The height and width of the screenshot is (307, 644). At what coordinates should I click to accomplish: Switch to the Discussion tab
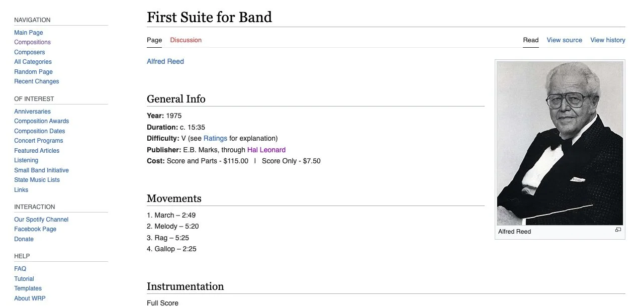pyautogui.click(x=186, y=40)
